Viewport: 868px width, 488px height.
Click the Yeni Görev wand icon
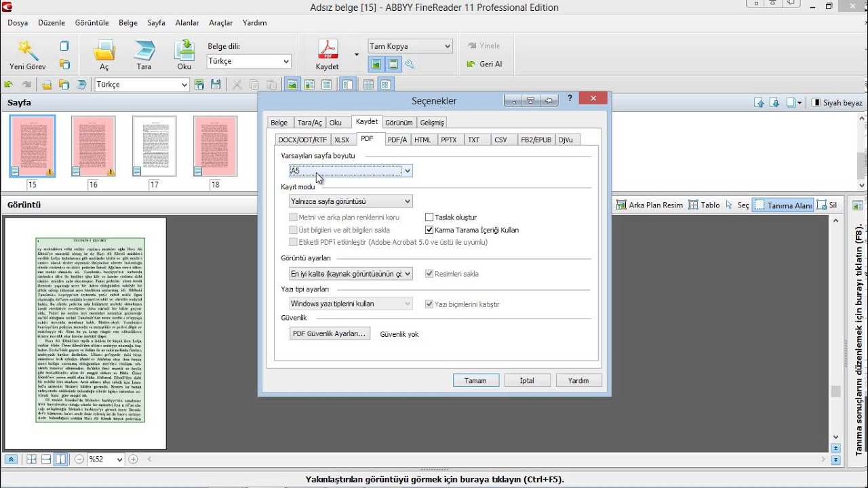point(27,50)
